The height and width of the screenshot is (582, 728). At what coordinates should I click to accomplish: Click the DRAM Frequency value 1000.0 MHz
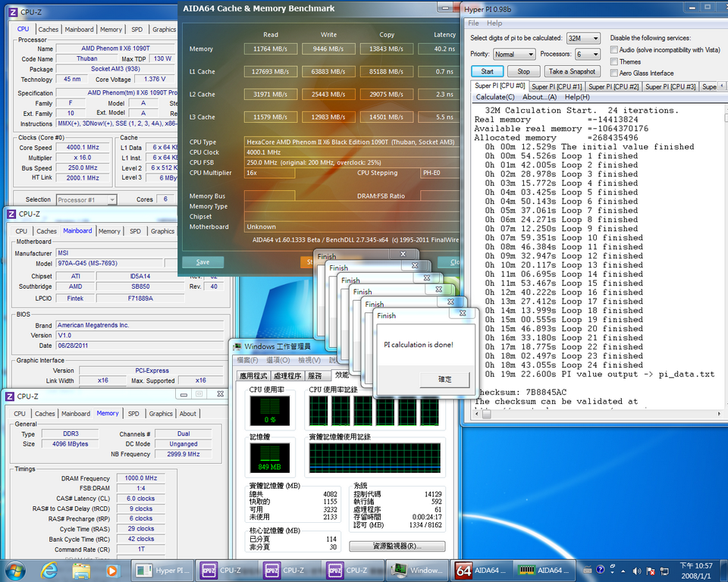coord(141,478)
